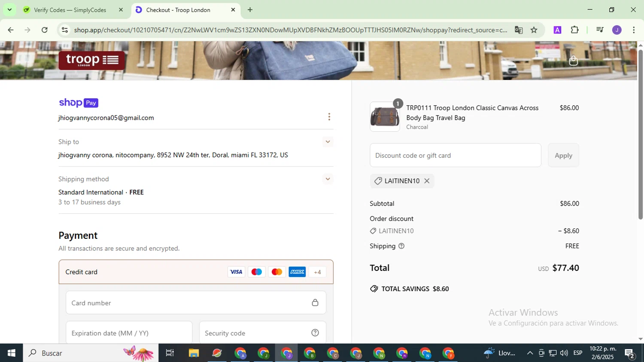Screen dimensions: 644x362
Task: Select the Mastercard logo
Action: [277, 272]
